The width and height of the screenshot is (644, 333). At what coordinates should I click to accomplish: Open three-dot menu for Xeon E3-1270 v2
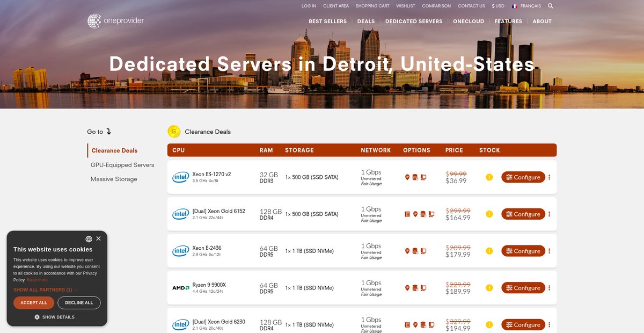pyautogui.click(x=550, y=177)
